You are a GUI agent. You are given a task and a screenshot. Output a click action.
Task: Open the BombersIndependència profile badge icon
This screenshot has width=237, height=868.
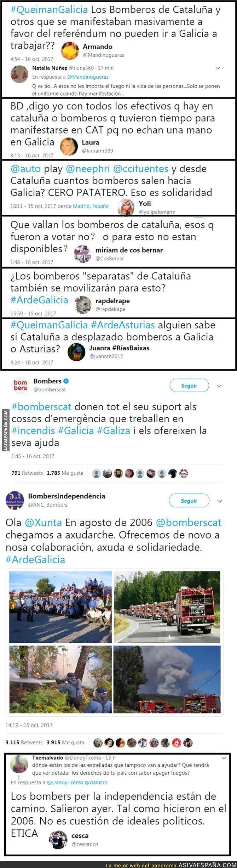(x=15, y=501)
